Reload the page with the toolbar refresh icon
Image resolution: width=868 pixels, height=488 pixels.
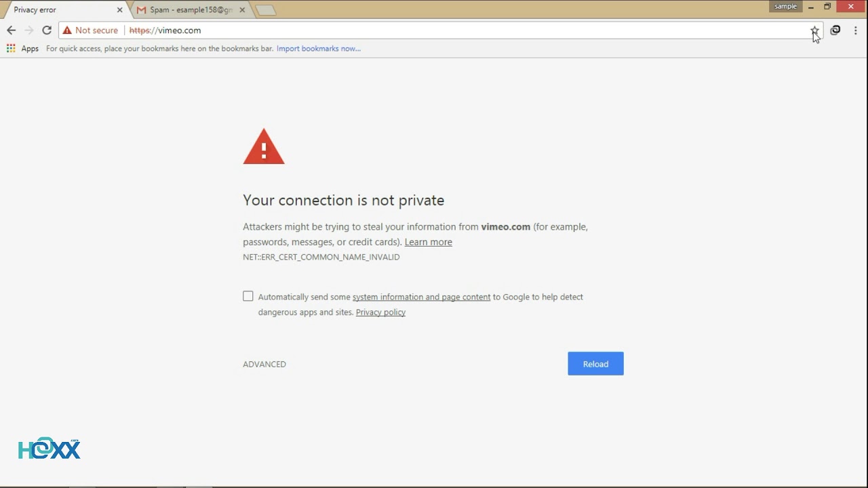click(x=47, y=30)
